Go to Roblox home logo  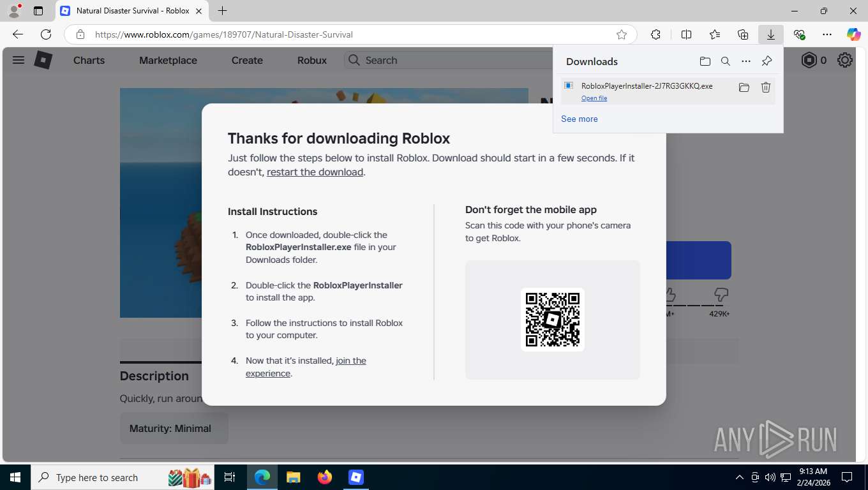(43, 60)
